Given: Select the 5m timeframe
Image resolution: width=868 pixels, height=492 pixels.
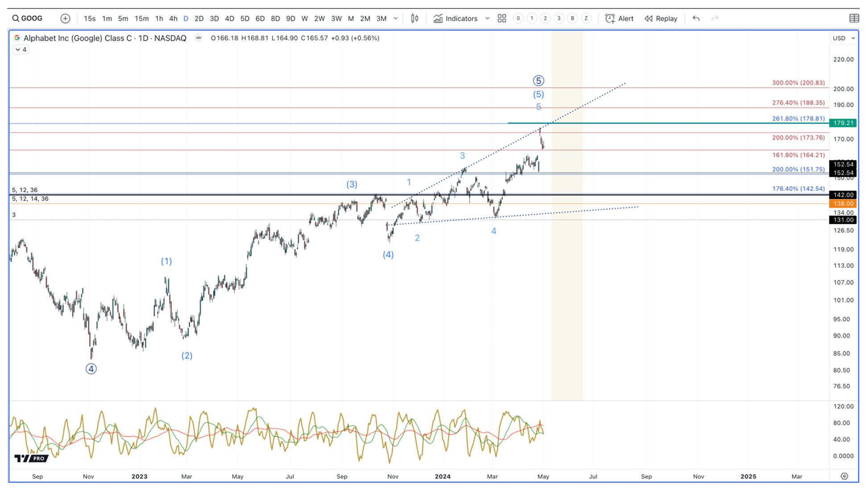Looking at the screenshot, I should pyautogui.click(x=123, y=18).
